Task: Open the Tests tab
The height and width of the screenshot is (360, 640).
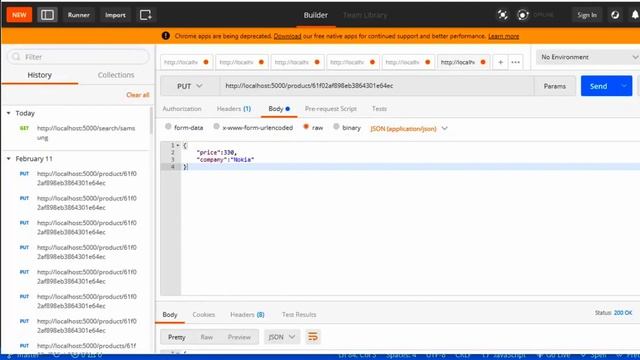Action: click(x=379, y=109)
